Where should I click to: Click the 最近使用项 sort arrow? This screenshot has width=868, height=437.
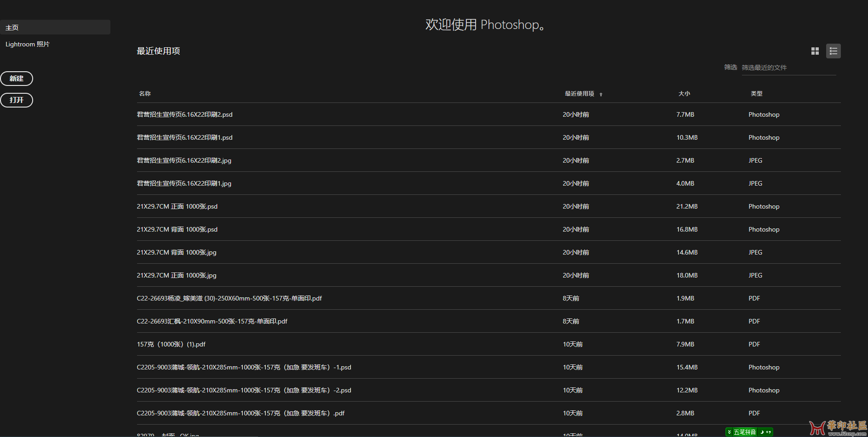[x=601, y=94]
